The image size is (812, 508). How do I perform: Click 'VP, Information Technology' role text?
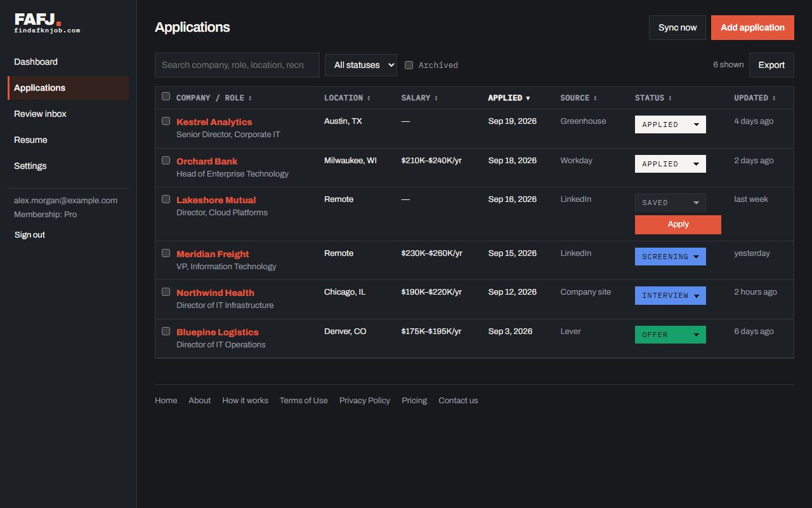coord(226,267)
